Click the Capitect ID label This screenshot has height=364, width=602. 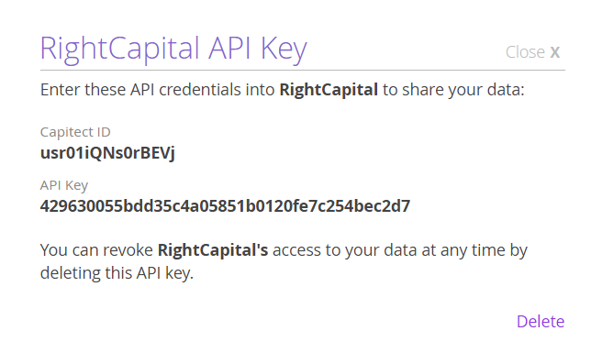(75, 132)
